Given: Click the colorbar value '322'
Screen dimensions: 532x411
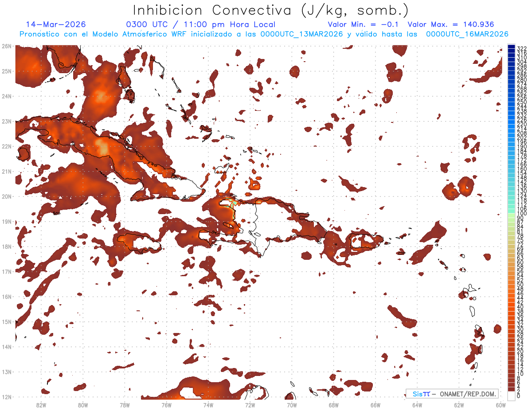Looking at the screenshot, I should [522, 48].
